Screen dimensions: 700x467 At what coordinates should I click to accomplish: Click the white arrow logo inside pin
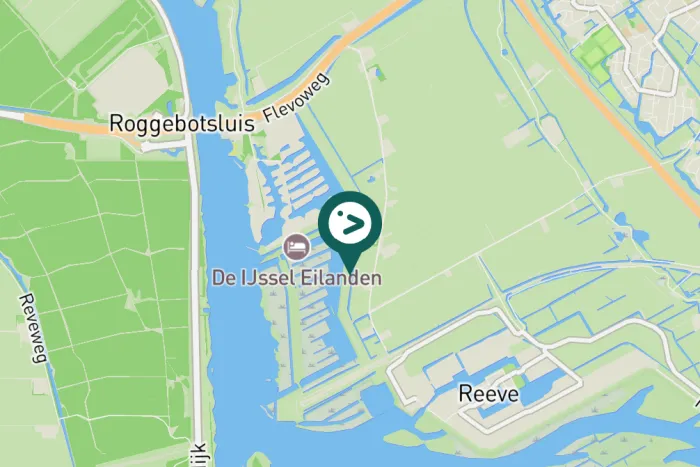pyautogui.click(x=350, y=223)
